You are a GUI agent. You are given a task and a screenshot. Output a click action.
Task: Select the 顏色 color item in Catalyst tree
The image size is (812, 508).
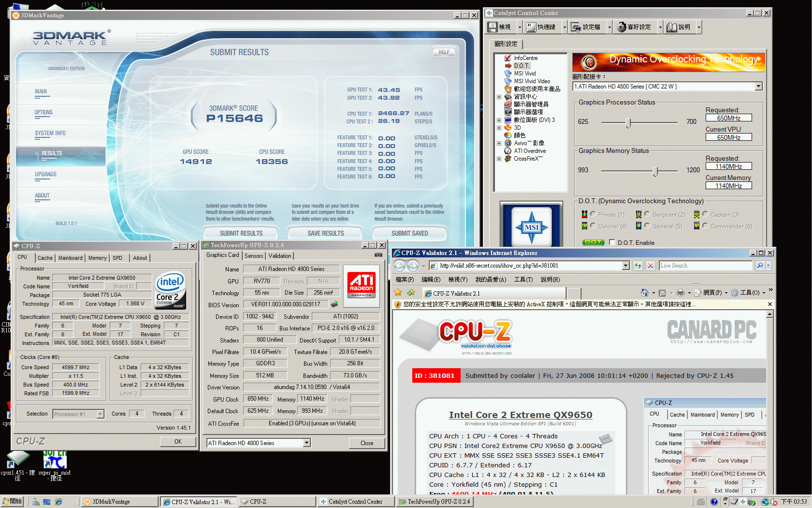[x=520, y=135]
